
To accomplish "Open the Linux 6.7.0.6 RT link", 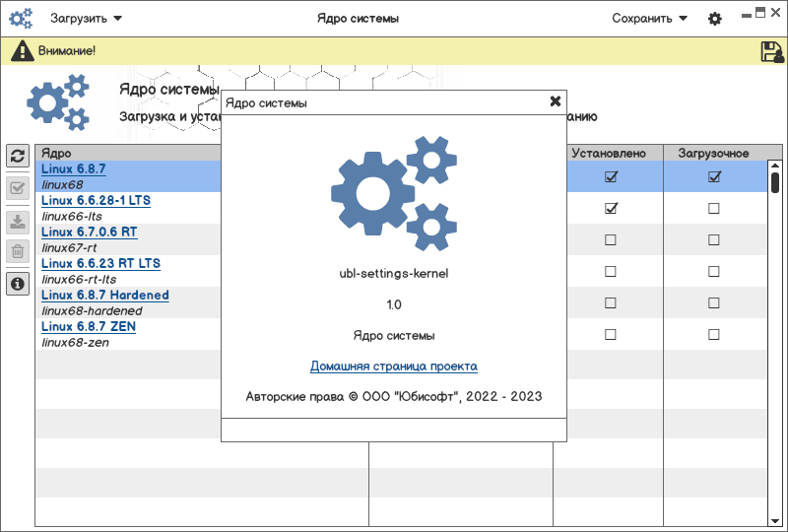I will tap(89, 232).
